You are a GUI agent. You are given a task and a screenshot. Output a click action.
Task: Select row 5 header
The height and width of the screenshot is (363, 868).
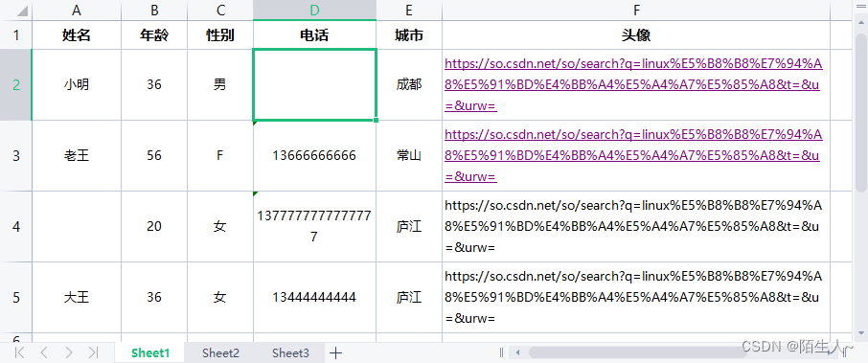tap(16, 298)
